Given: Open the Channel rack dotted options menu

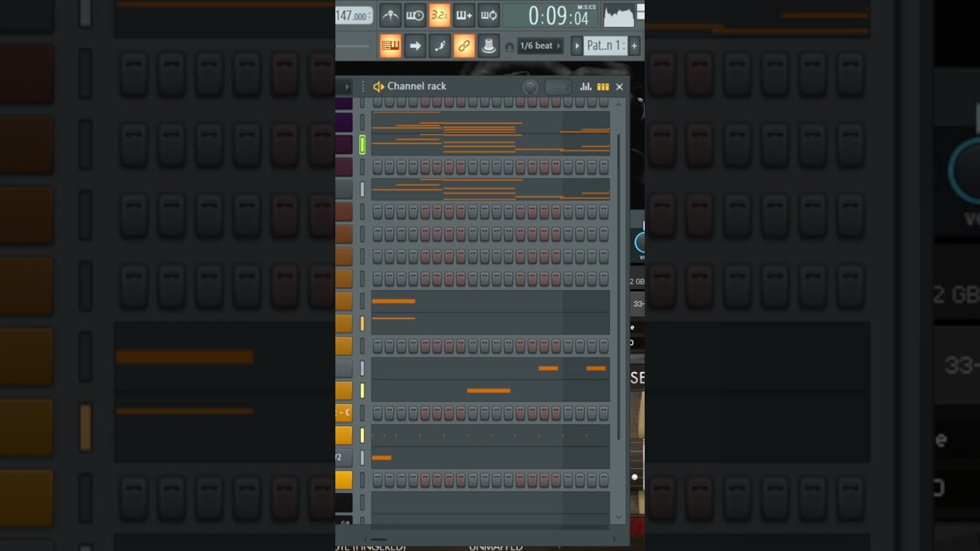Looking at the screenshot, I should click(x=363, y=86).
